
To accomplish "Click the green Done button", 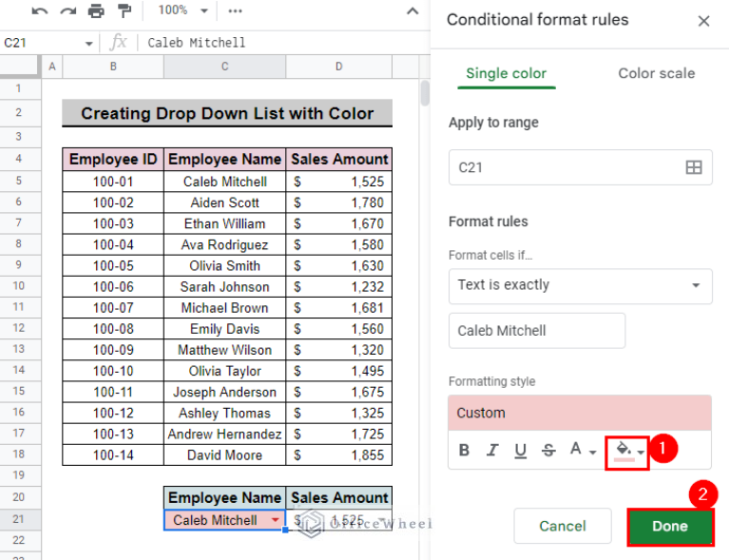I will point(670,526).
